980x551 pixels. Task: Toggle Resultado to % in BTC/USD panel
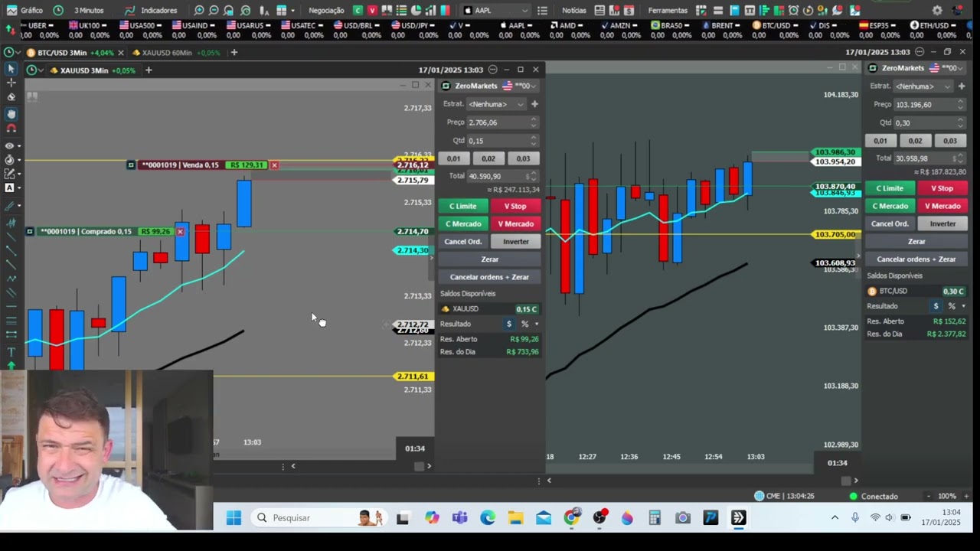(952, 306)
